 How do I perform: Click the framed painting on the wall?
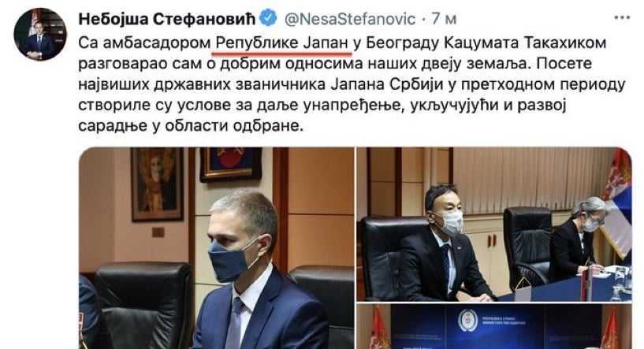click(157, 184)
